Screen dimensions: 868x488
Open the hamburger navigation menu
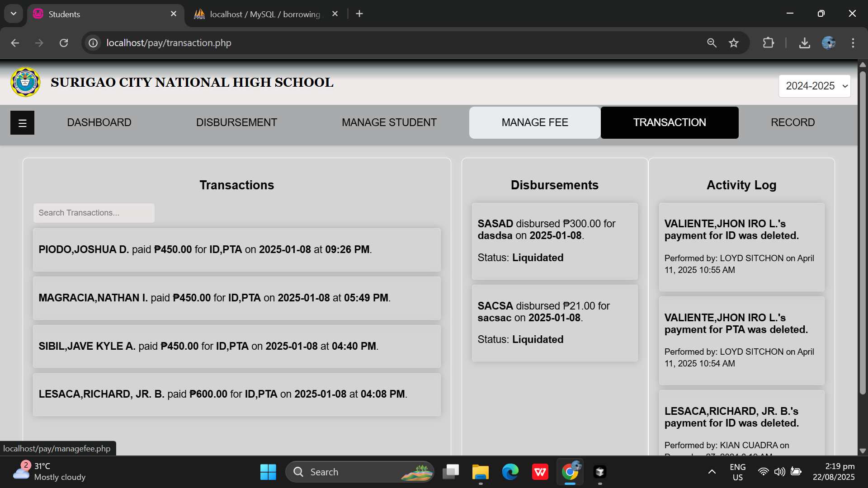22,122
